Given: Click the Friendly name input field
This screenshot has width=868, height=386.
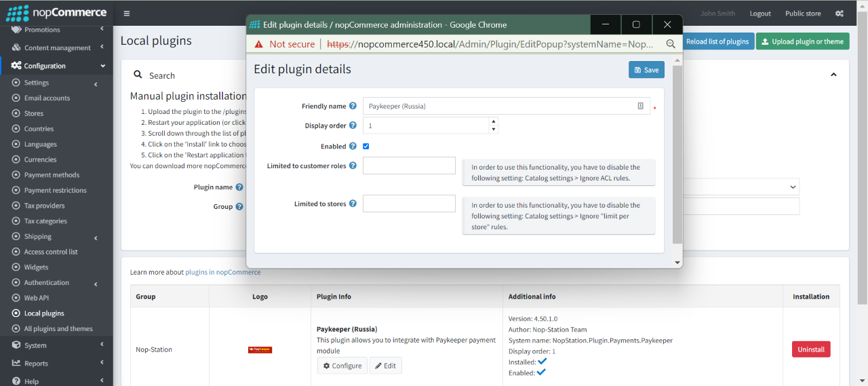Looking at the screenshot, I should click(x=507, y=106).
